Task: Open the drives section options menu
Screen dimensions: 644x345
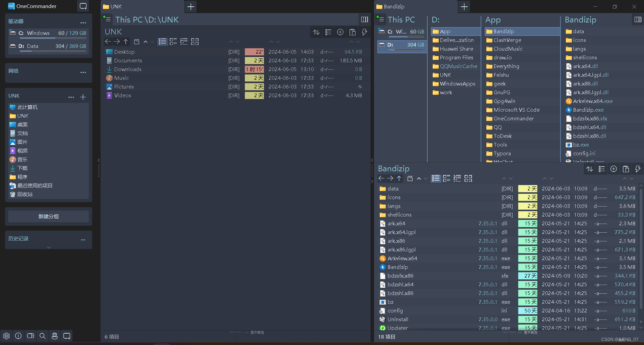Action: pos(83,23)
